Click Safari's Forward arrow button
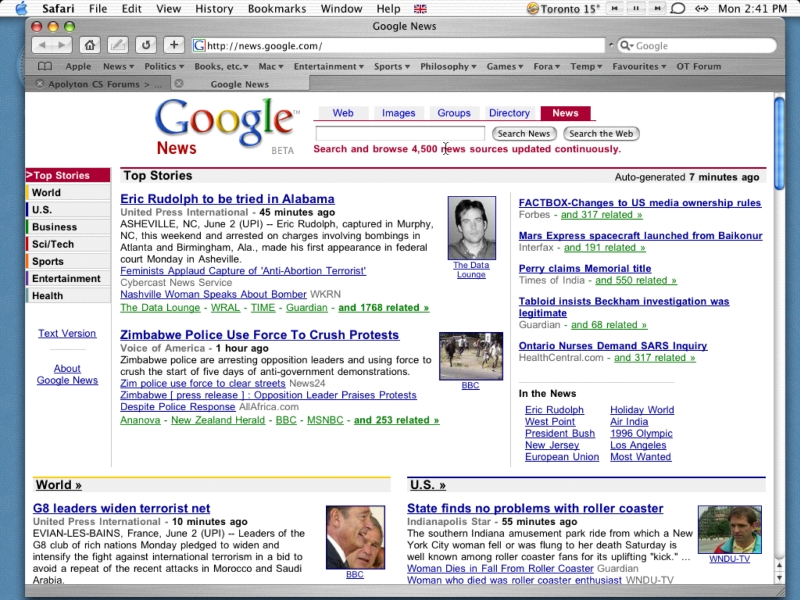 point(62,45)
